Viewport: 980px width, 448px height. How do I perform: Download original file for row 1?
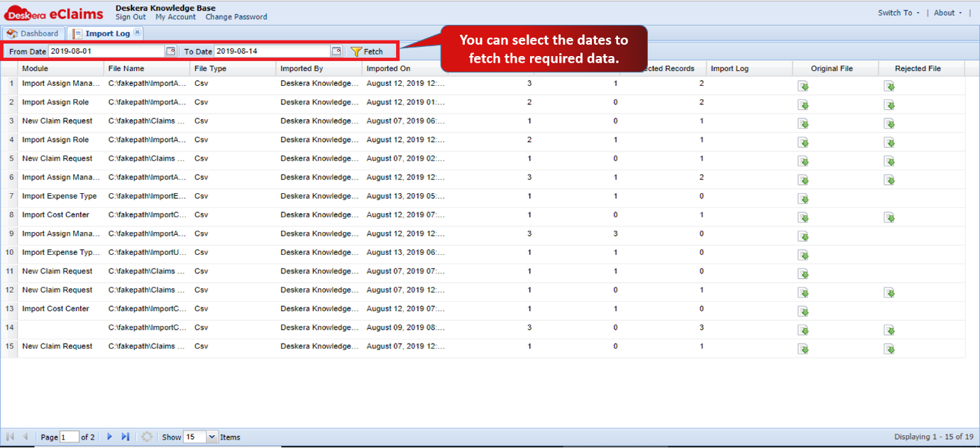[803, 86]
